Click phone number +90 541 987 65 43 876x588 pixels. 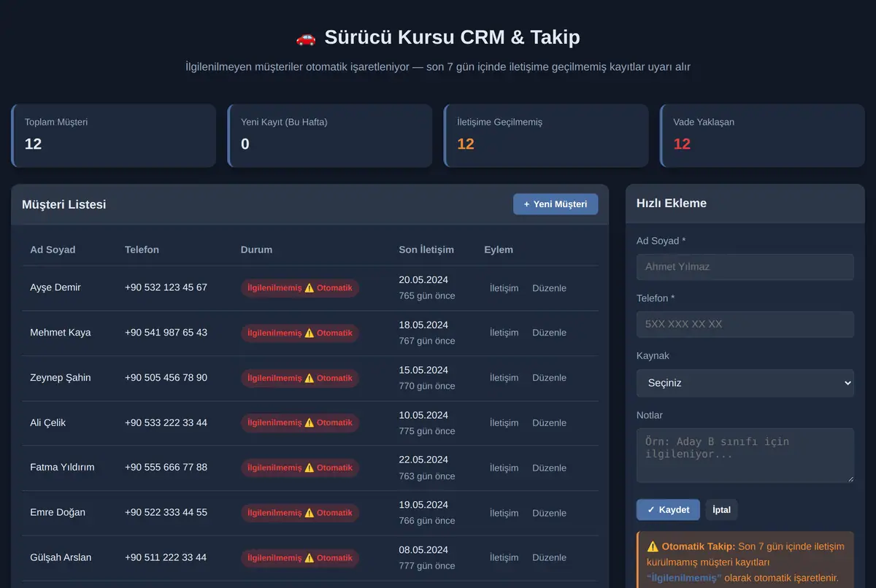click(x=166, y=333)
